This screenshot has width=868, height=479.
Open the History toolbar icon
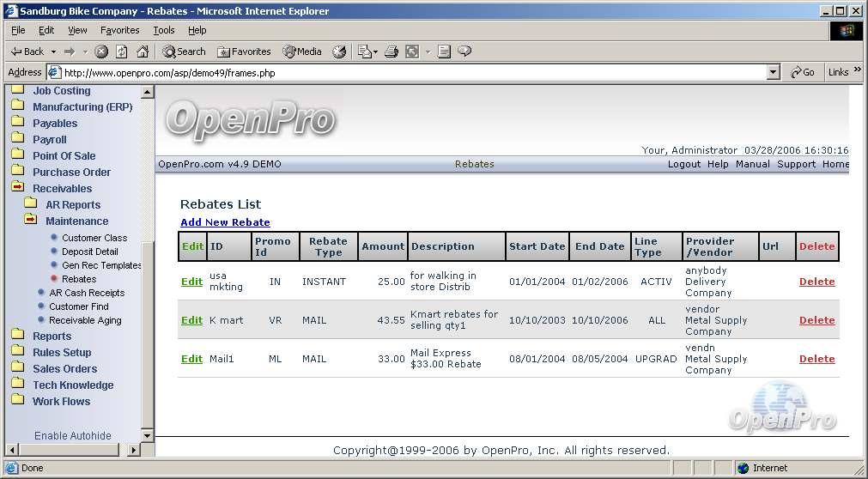339,52
